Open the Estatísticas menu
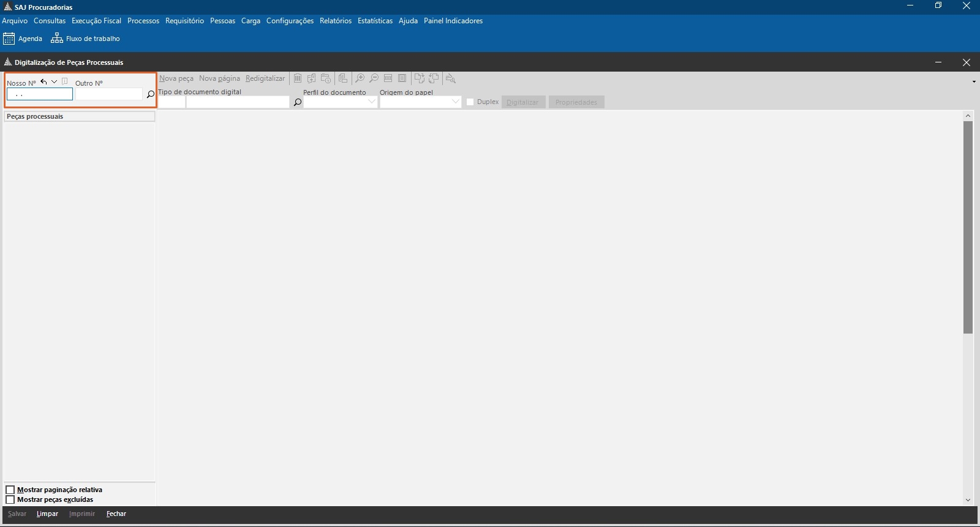This screenshot has height=527, width=980. (x=375, y=21)
